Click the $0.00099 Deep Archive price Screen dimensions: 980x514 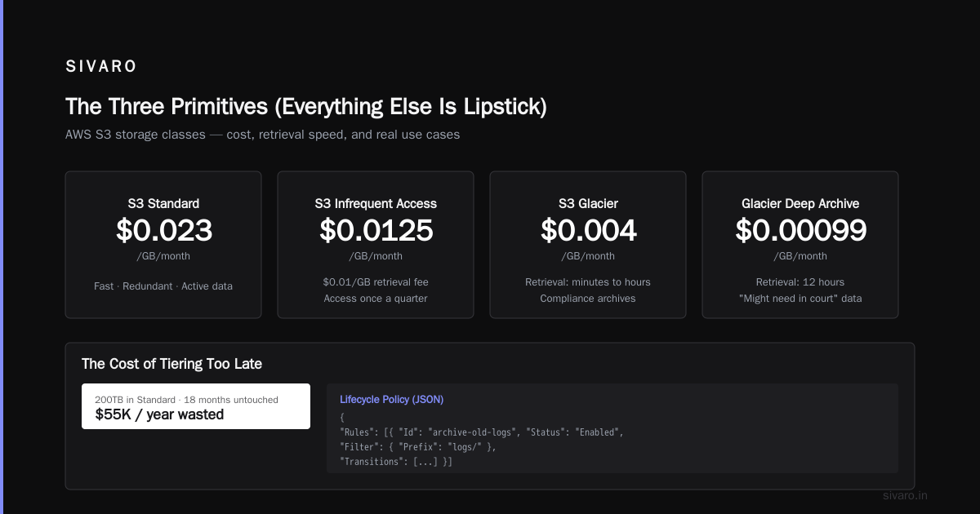(x=800, y=231)
